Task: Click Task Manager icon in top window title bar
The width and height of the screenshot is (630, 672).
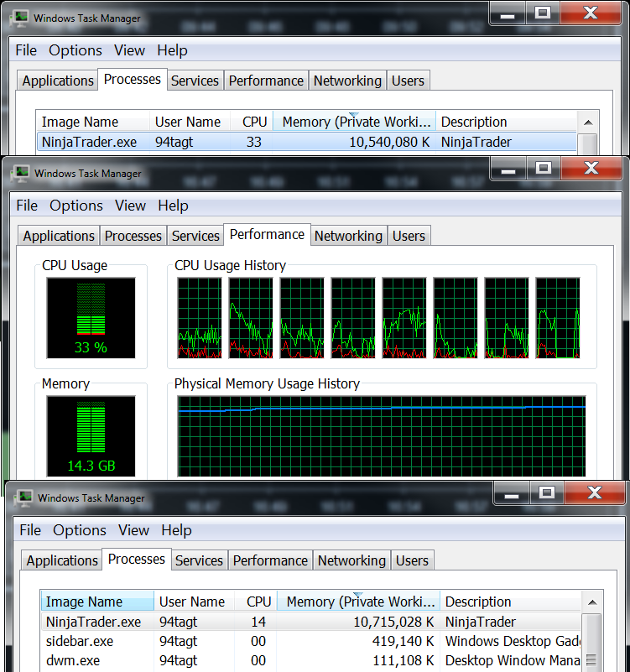Action: (20, 18)
